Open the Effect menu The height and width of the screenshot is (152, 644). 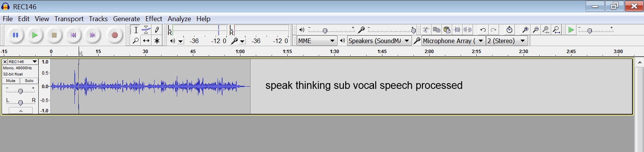click(153, 18)
